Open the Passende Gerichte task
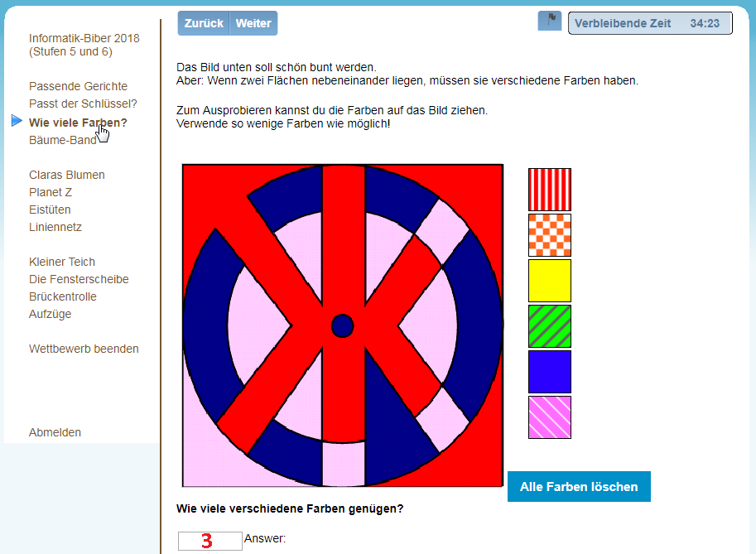 [x=78, y=86]
